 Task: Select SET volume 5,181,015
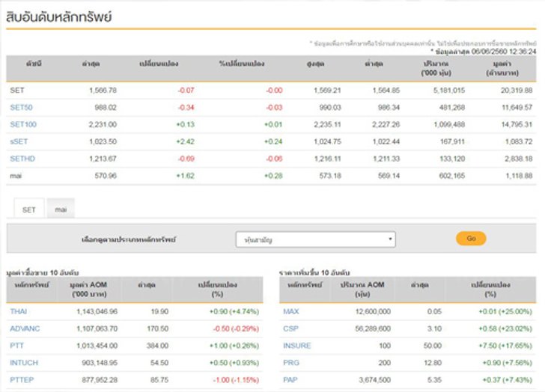click(x=449, y=91)
